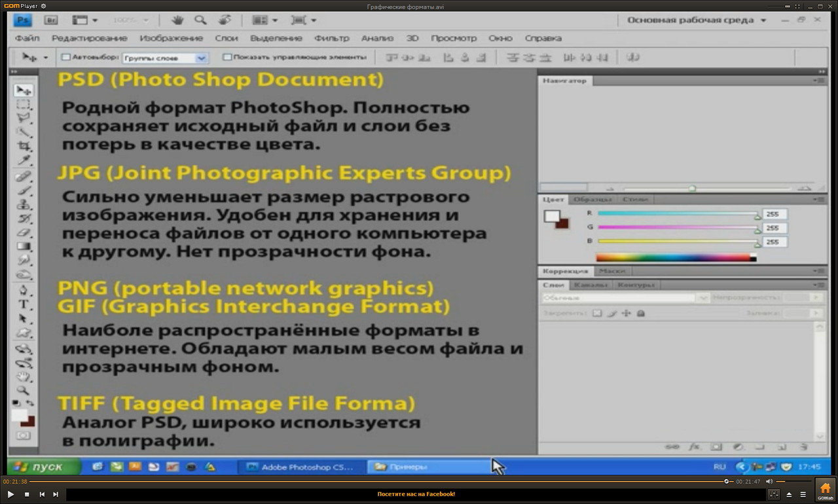
Task: Click the GOMlab home icon
Action: (825, 489)
